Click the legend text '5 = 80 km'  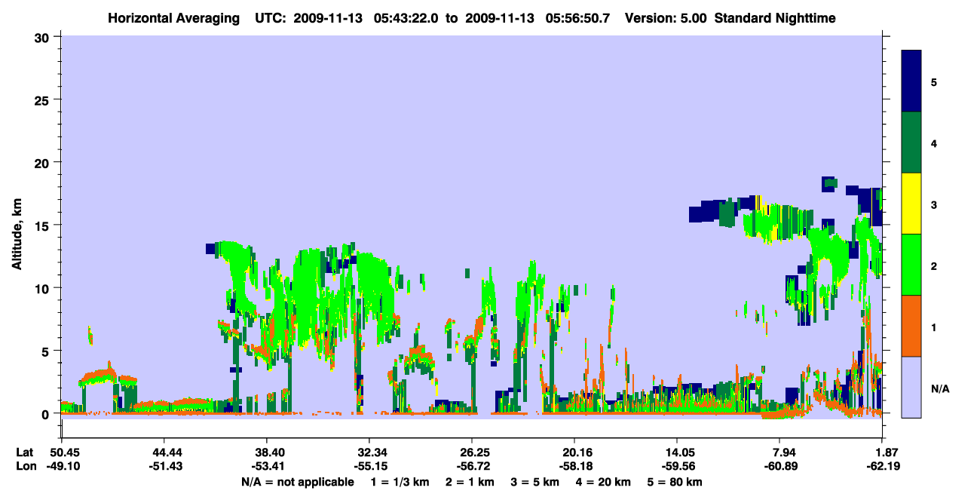coord(675,482)
